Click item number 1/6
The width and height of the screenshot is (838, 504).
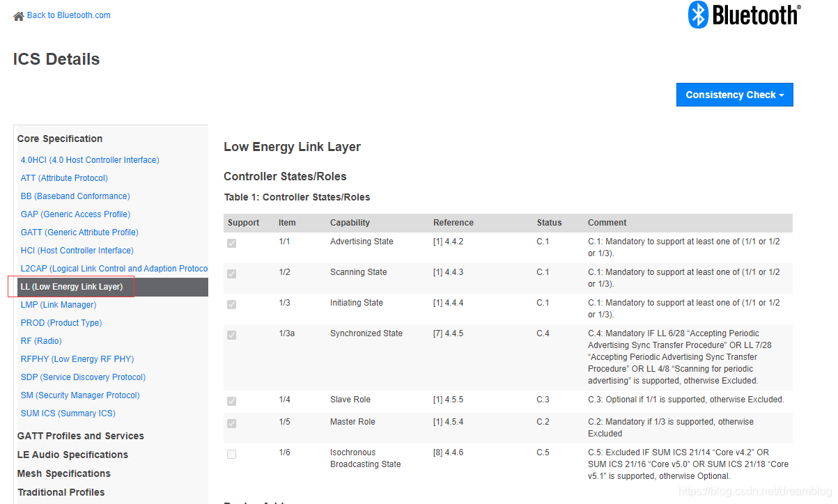[284, 452]
